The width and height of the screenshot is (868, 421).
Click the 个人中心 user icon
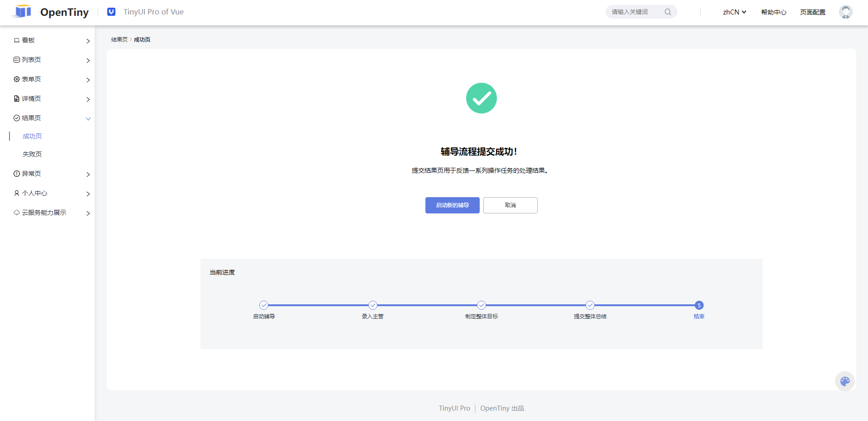pyautogui.click(x=17, y=193)
